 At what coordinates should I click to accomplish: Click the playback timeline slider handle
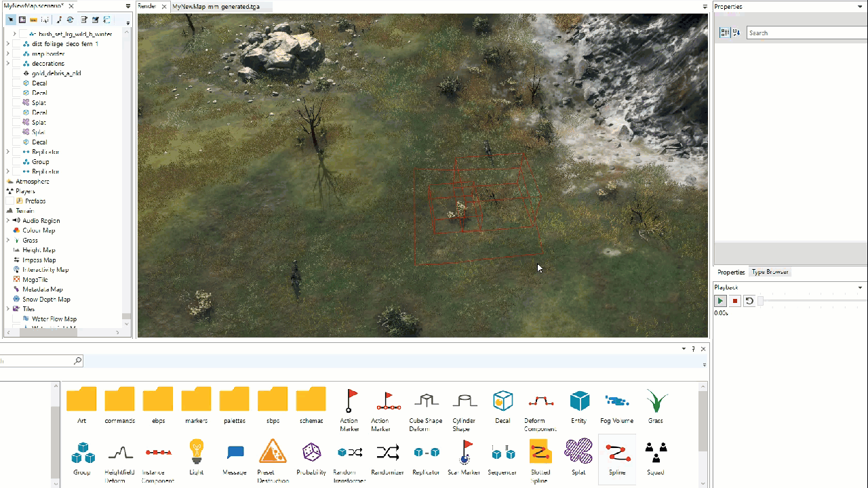pyautogui.click(x=760, y=301)
